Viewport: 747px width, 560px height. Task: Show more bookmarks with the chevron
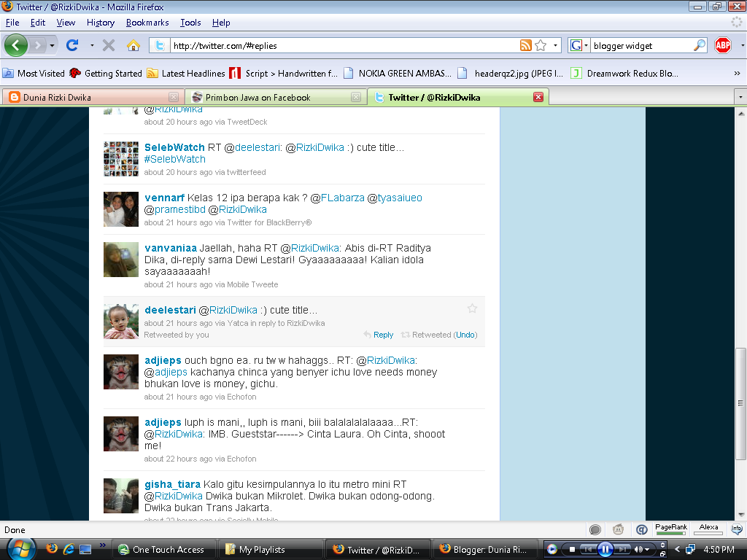tap(737, 74)
